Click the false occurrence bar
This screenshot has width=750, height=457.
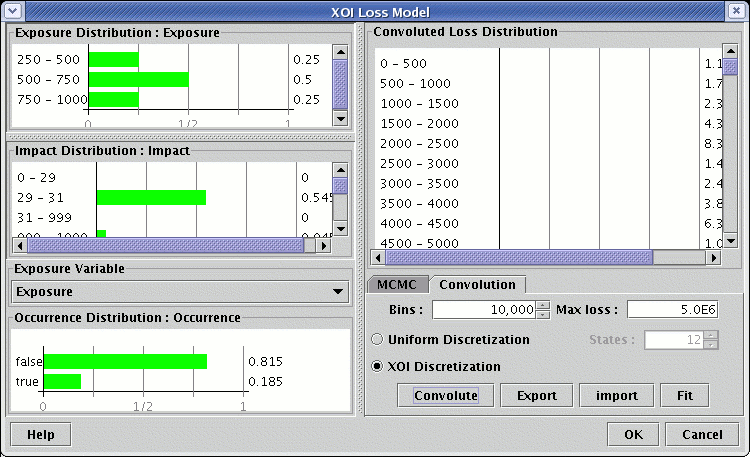click(125, 361)
